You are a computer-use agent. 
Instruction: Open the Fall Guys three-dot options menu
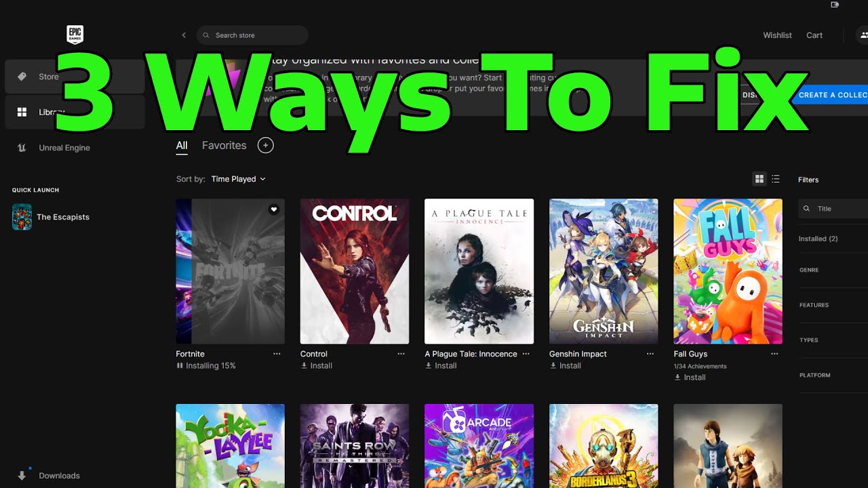pyautogui.click(x=774, y=354)
